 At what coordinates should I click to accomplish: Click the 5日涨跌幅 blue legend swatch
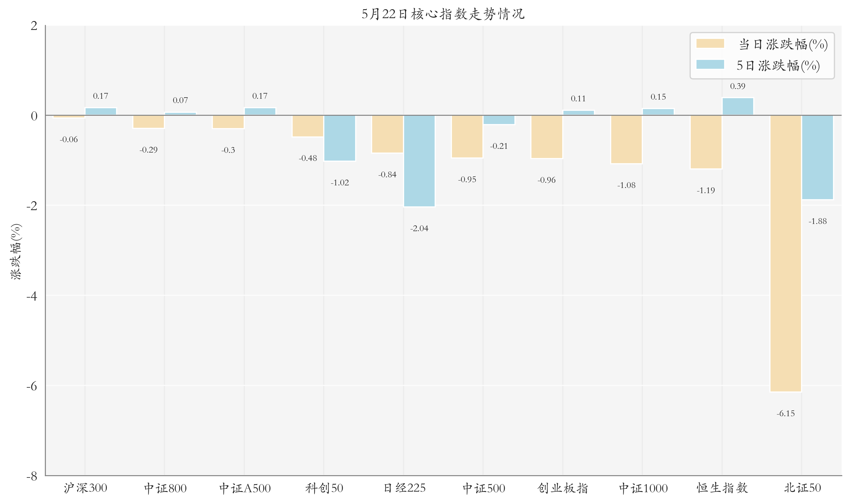click(x=710, y=64)
